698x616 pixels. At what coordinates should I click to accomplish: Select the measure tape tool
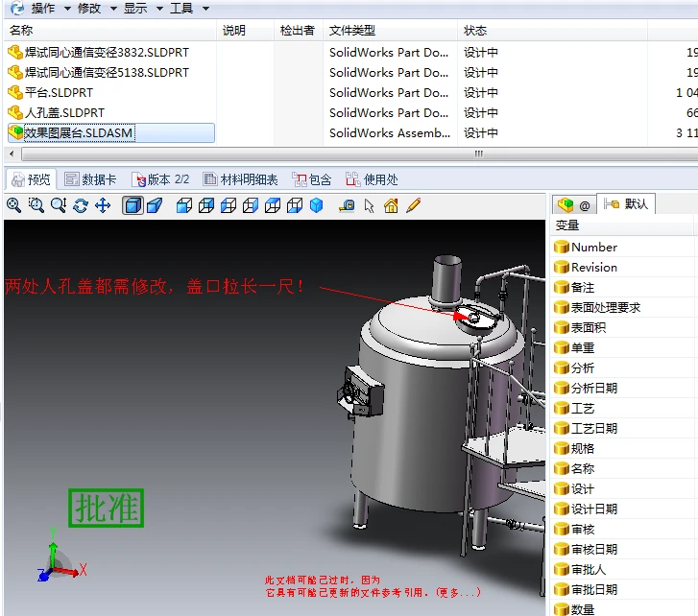347,205
